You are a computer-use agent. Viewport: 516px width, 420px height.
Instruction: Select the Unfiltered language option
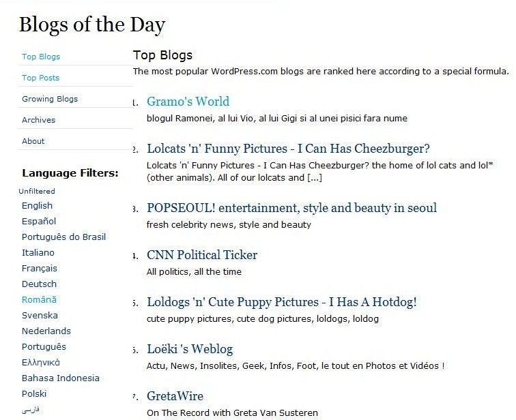37,192
